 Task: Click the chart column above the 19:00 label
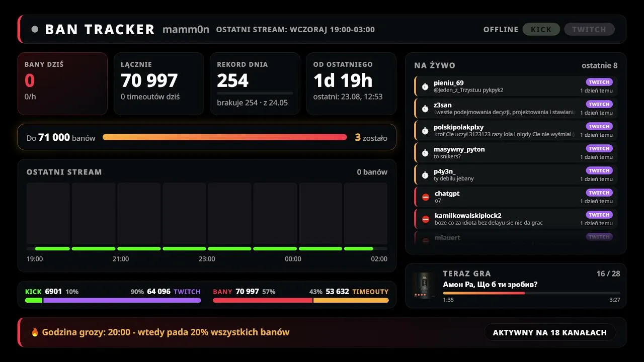(48, 214)
